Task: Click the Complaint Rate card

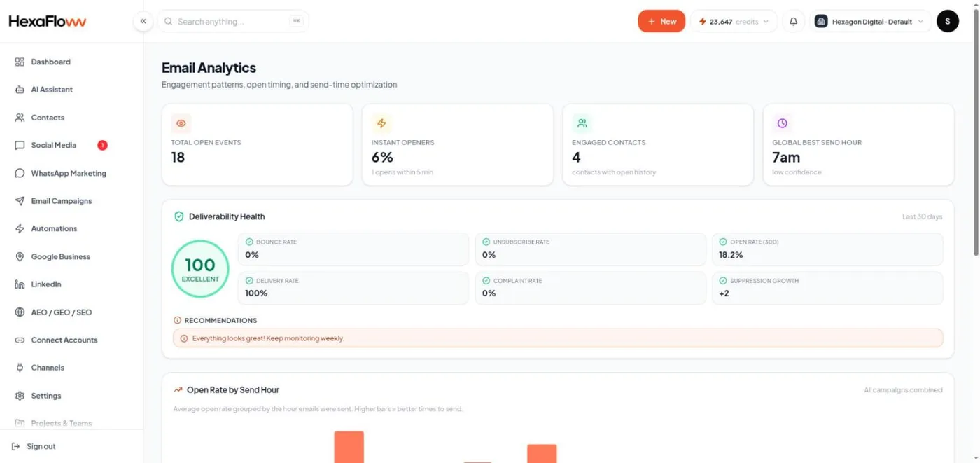Action: click(590, 288)
